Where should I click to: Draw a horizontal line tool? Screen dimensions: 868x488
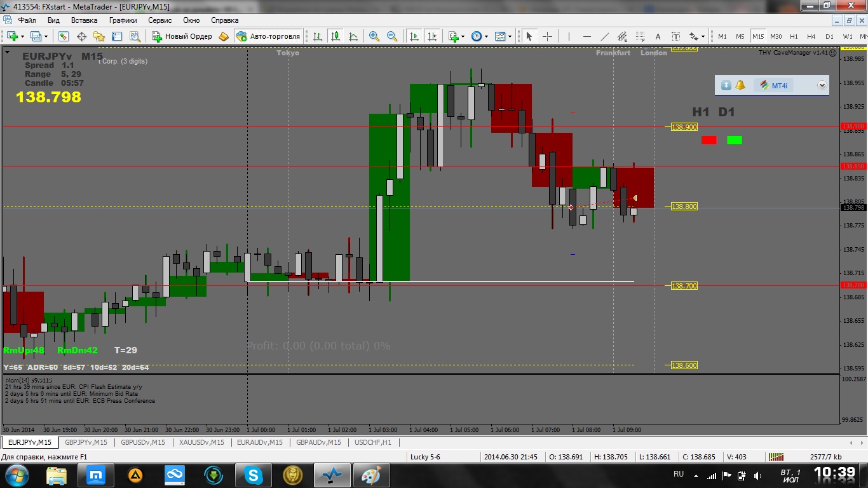(x=587, y=36)
